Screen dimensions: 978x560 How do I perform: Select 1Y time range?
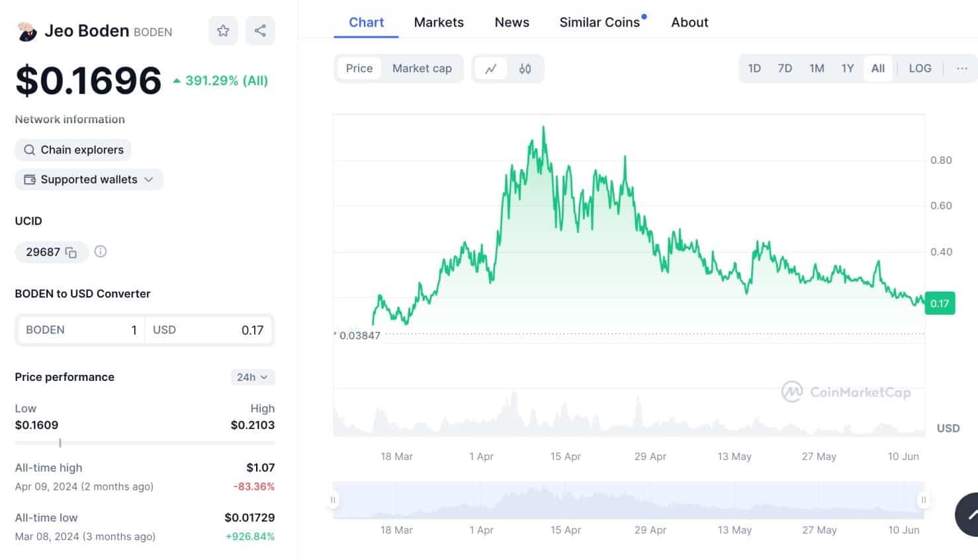(848, 68)
